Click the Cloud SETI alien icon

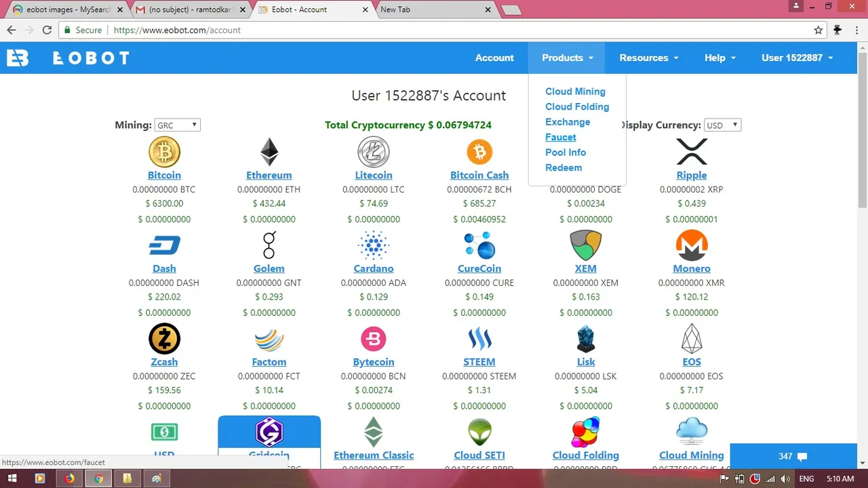tap(479, 432)
